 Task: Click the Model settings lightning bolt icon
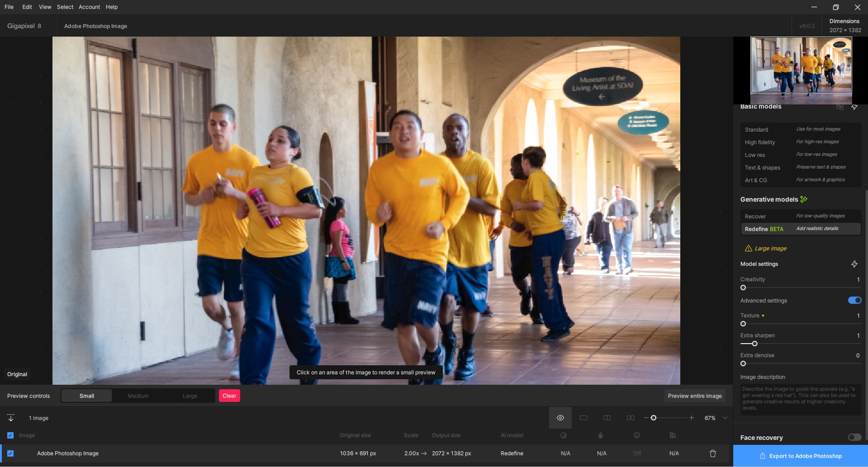point(854,264)
